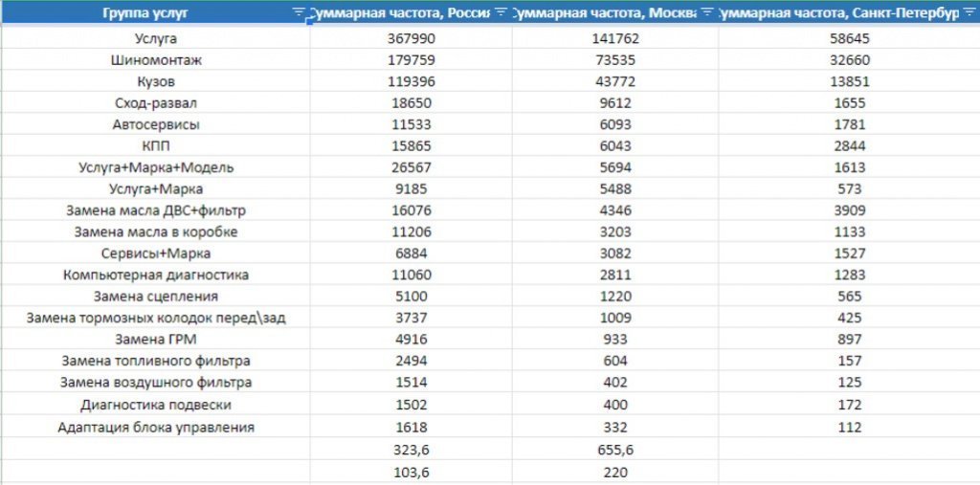Select the Услуга+Марка+Модель cell

click(x=155, y=166)
